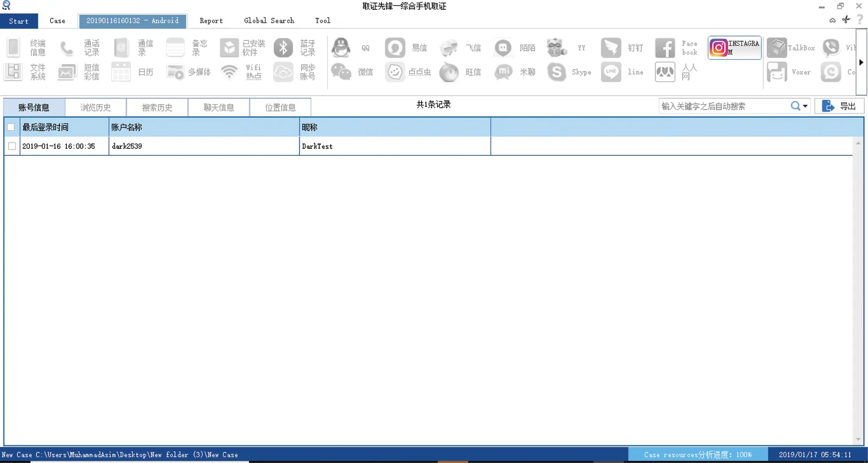Focus the keyword search input field
This screenshot has height=463, width=868.
coord(724,106)
